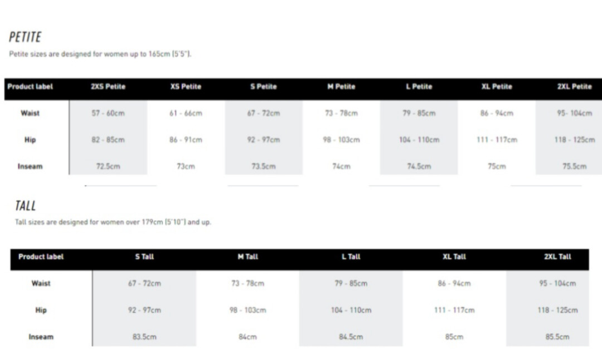602x364 pixels.
Task: Click the M Petite column header
Action: coord(341,87)
